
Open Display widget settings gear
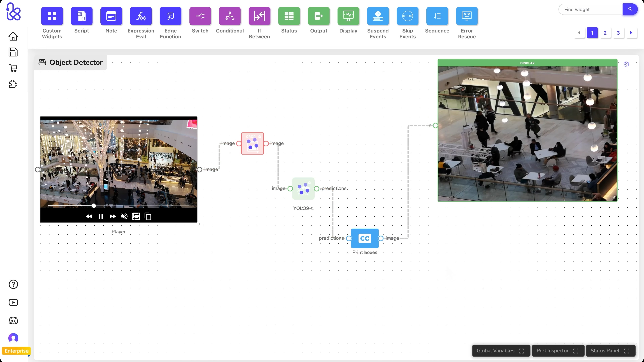click(x=626, y=65)
